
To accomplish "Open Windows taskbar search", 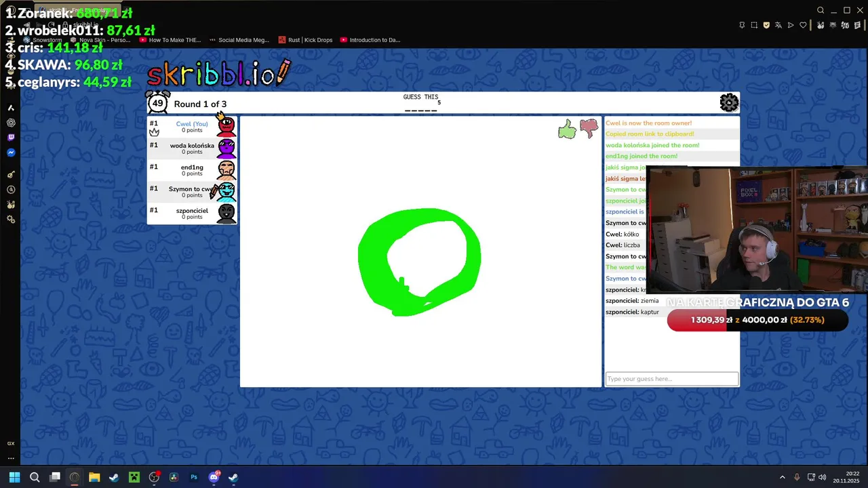I will [x=35, y=477].
